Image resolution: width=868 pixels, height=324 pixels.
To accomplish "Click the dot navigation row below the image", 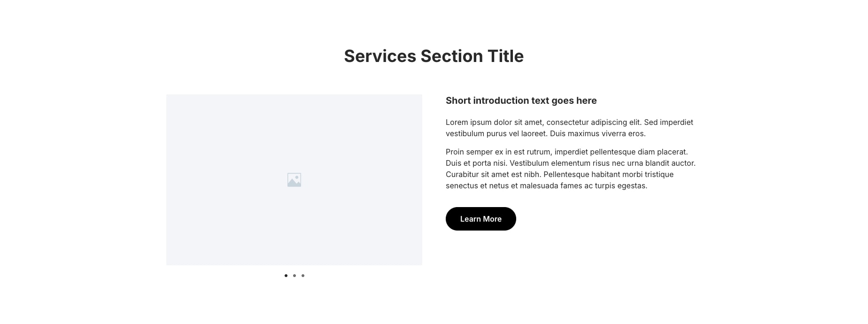I will coord(294,276).
